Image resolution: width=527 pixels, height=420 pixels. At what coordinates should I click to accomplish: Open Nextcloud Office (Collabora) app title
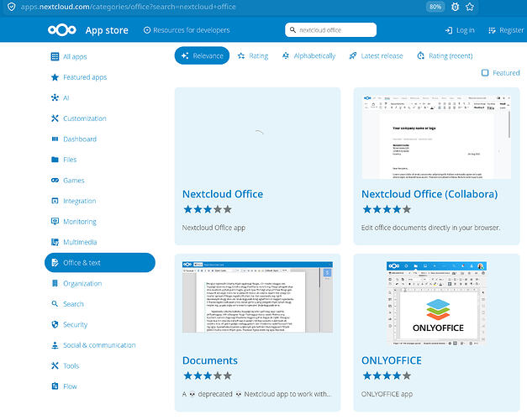click(430, 194)
